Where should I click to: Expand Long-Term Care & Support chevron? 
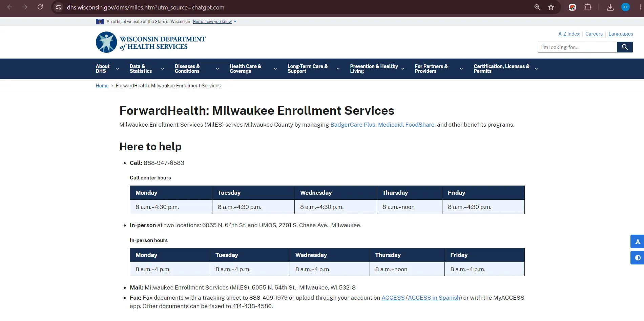[x=338, y=69]
